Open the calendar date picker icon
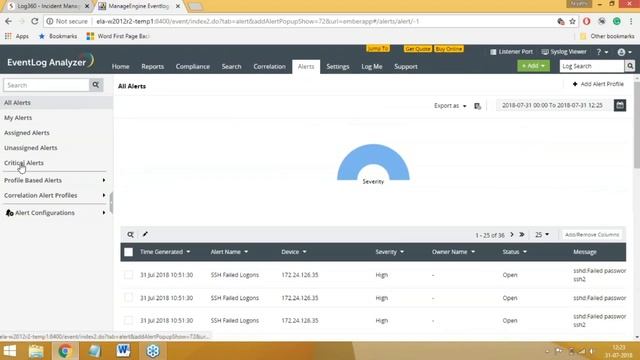 pyautogui.click(x=620, y=105)
